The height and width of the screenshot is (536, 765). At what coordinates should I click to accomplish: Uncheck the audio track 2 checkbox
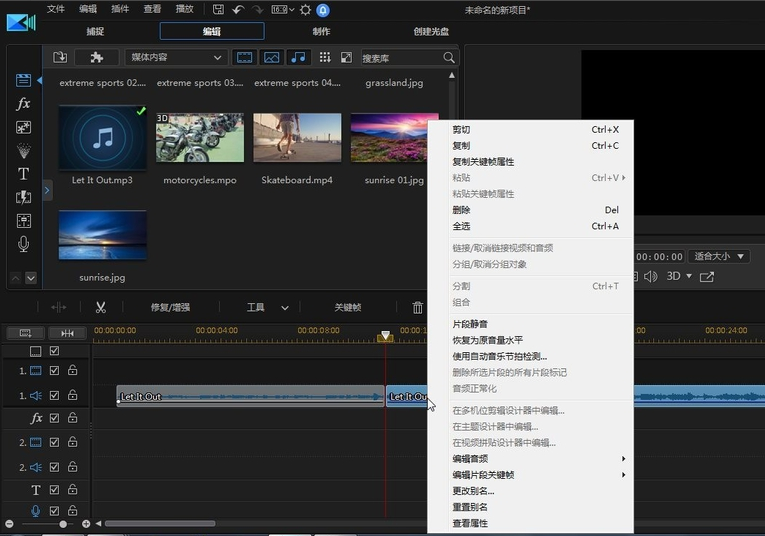point(55,466)
